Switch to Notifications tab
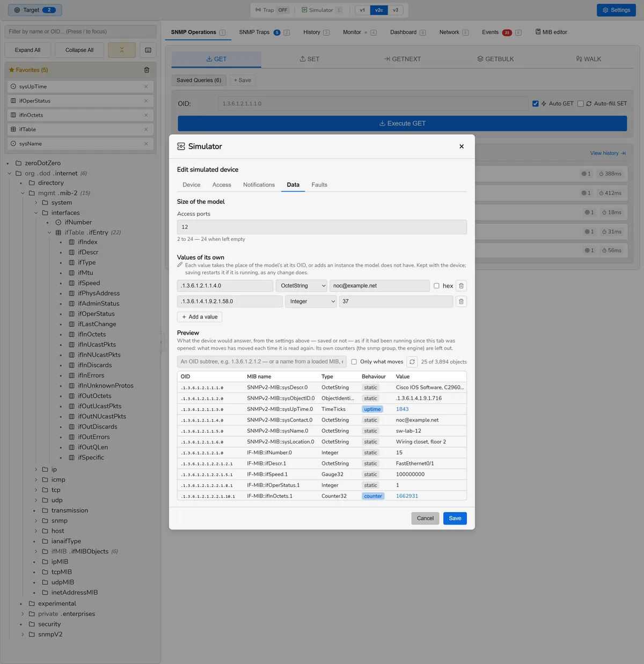The height and width of the screenshot is (664, 644). [x=259, y=185]
